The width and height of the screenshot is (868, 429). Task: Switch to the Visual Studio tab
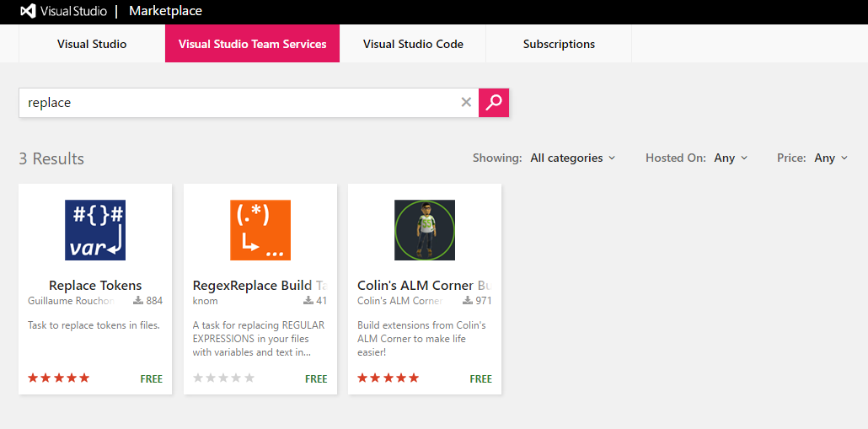point(92,44)
